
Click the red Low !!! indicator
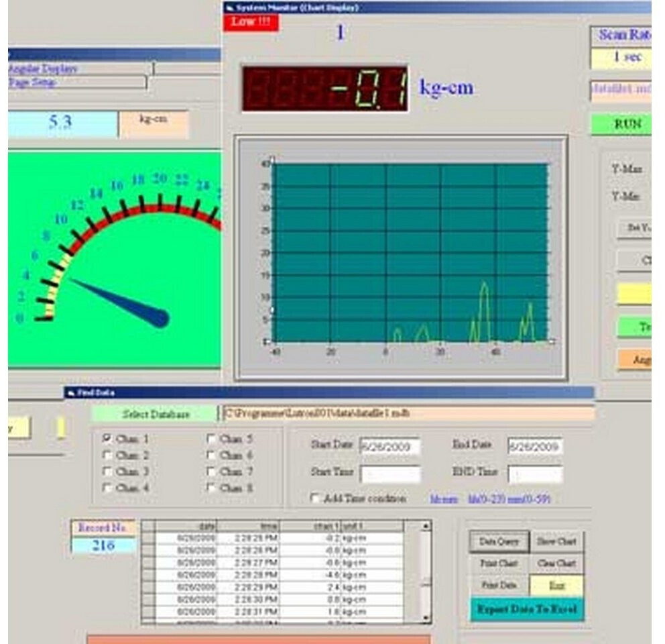click(251, 22)
